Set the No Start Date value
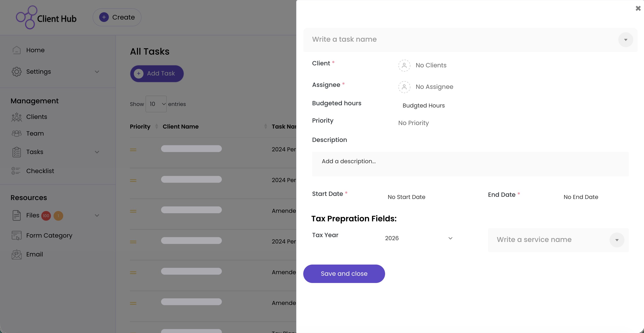 pos(407,197)
